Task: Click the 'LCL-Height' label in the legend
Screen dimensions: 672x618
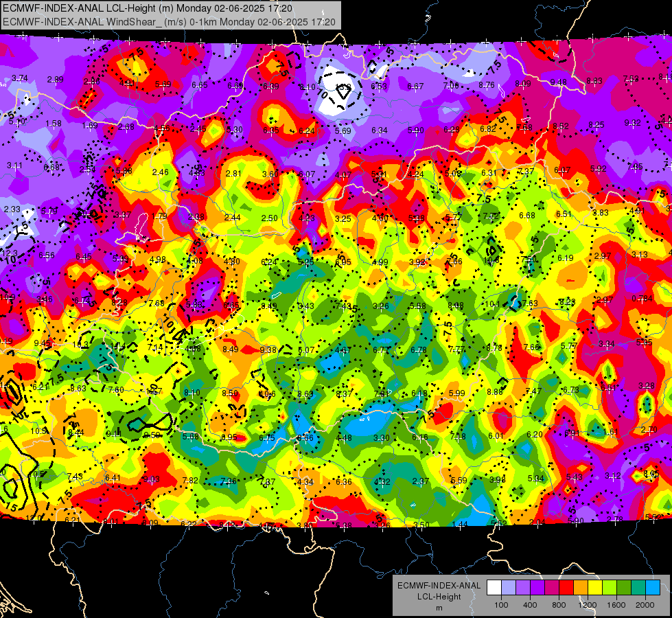Action: [439, 597]
